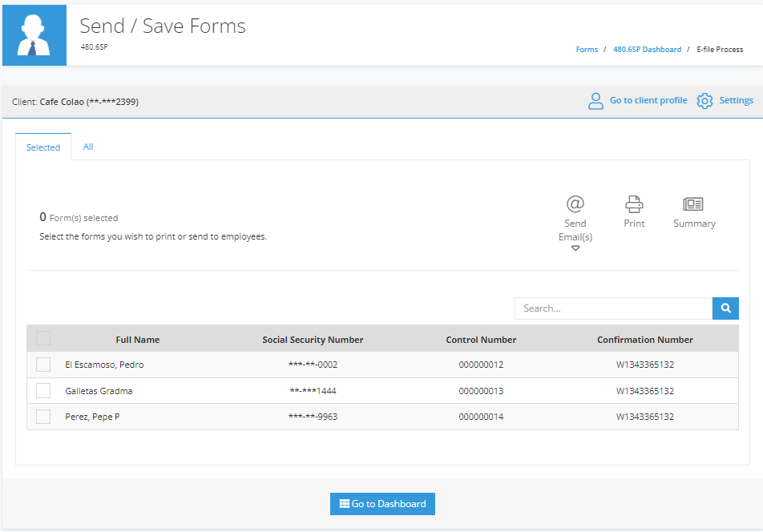Screen dimensions: 763x532
Task: Check the box for El Escamoso, Pedro
Action: tap(43, 365)
